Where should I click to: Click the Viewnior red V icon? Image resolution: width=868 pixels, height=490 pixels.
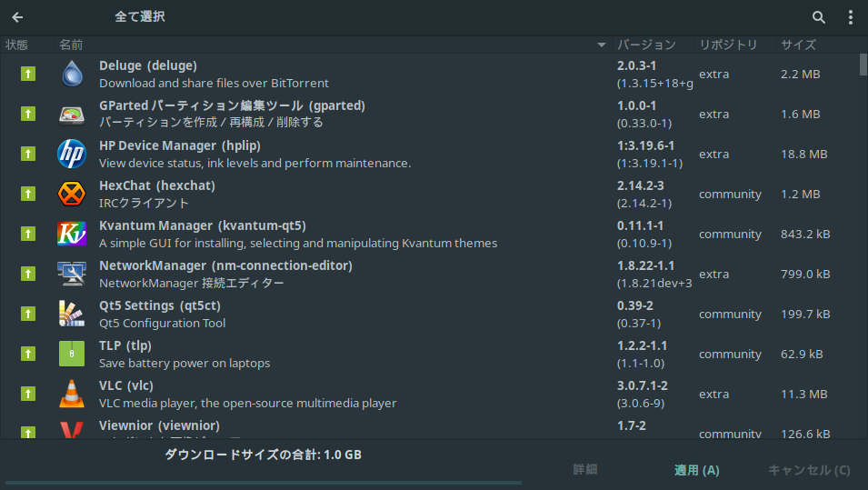72,430
